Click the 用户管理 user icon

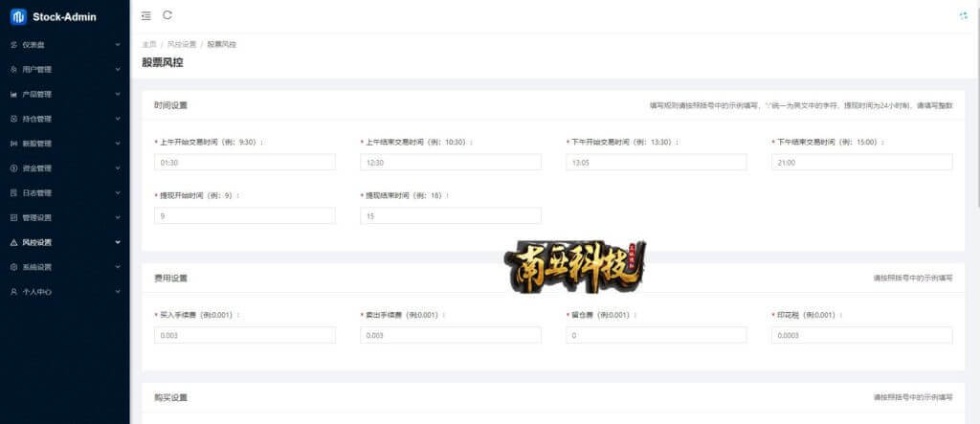[x=13, y=70]
